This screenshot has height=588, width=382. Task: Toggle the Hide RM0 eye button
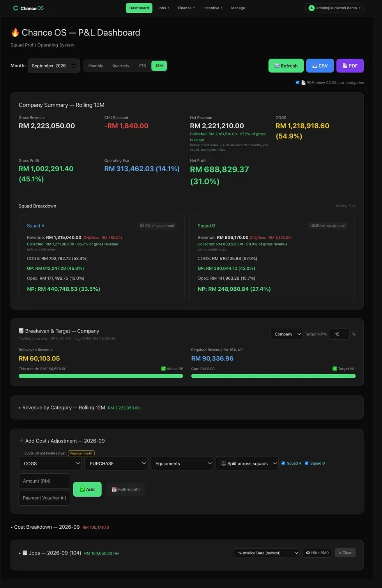click(317, 553)
